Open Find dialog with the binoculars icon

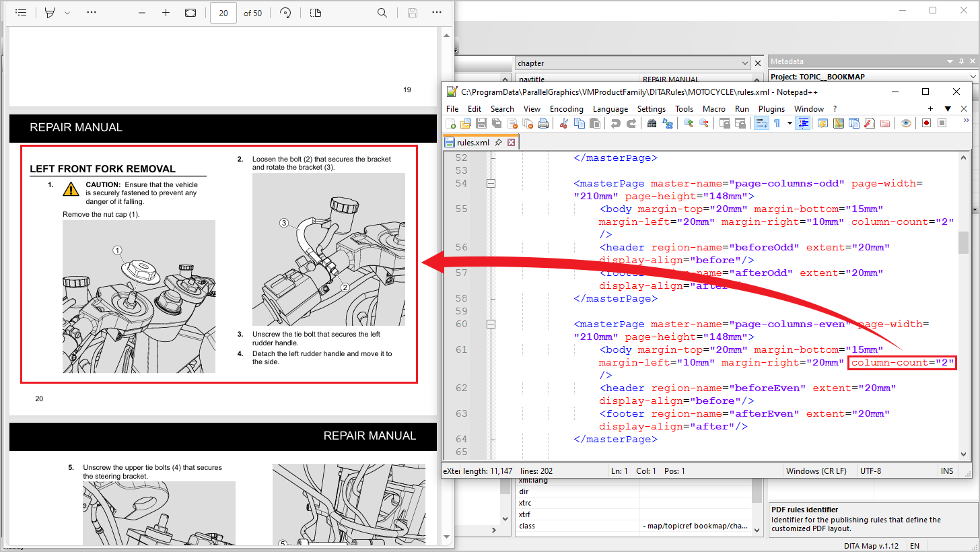pyautogui.click(x=651, y=123)
